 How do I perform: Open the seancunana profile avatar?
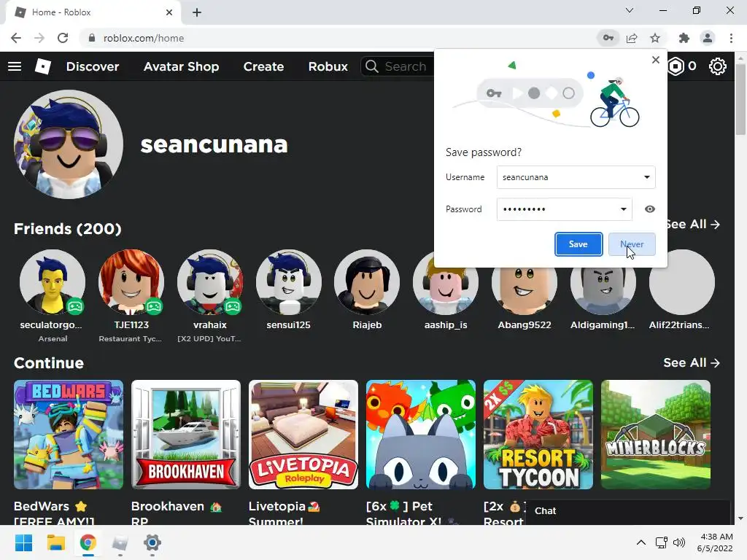[x=69, y=144]
